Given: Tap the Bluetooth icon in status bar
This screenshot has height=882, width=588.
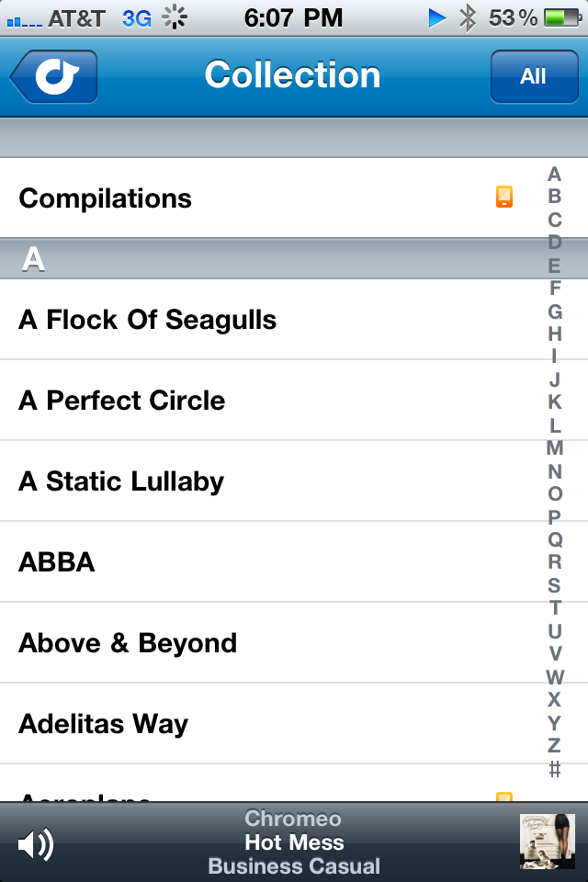Looking at the screenshot, I should coord(467,18).
